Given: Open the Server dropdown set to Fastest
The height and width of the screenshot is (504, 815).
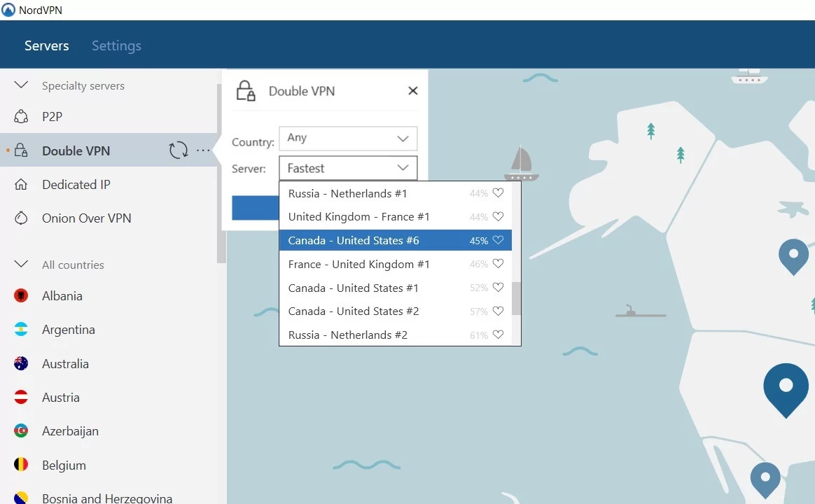Looking at the screenshot, I should 348,168.
